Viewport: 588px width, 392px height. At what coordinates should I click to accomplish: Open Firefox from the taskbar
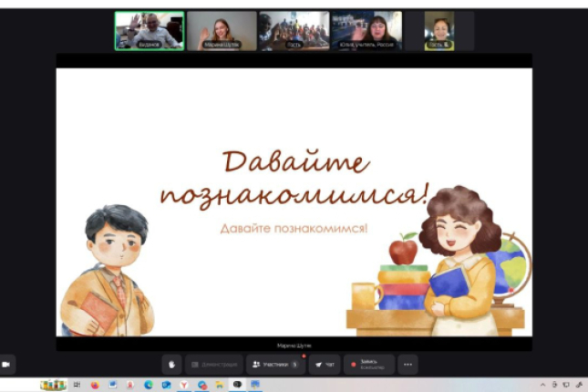94,385
